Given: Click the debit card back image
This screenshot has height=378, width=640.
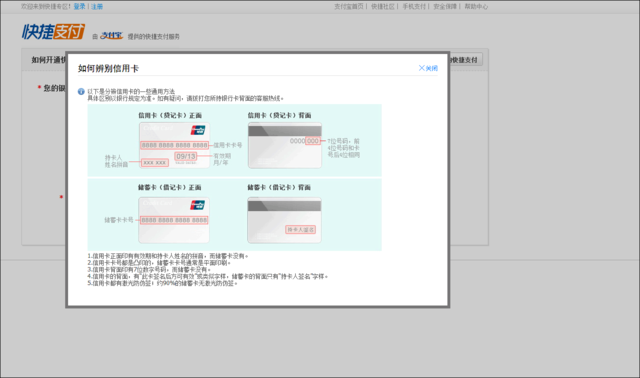Looking at the screenshot, I should 284,220.
